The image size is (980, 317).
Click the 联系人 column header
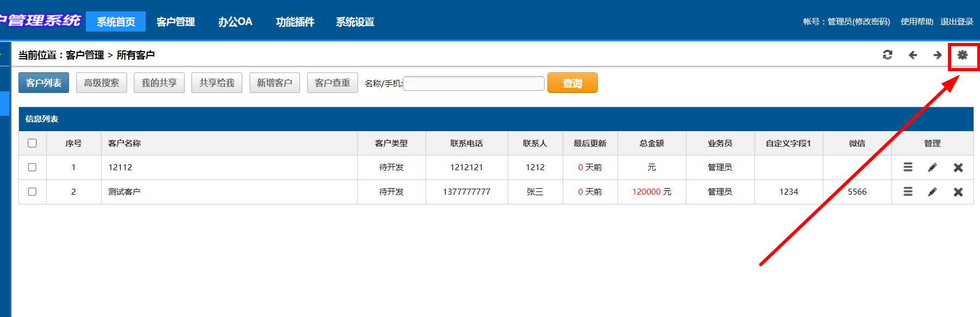pos(535,143)
